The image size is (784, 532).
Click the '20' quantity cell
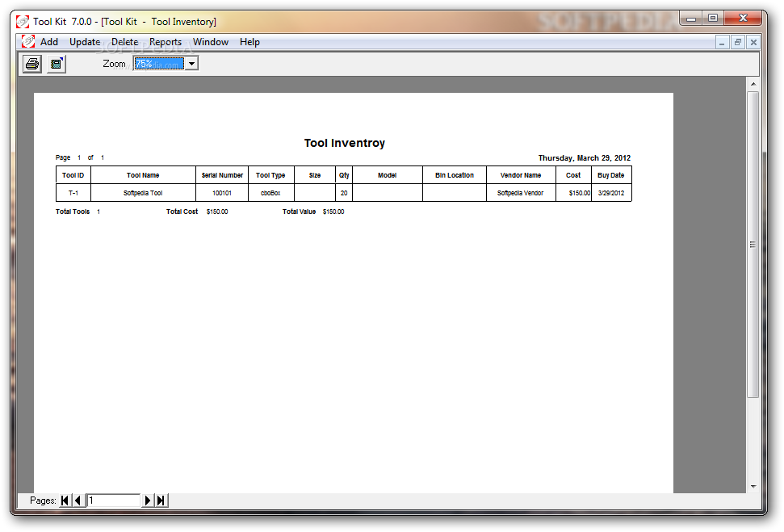coord(344,193)
